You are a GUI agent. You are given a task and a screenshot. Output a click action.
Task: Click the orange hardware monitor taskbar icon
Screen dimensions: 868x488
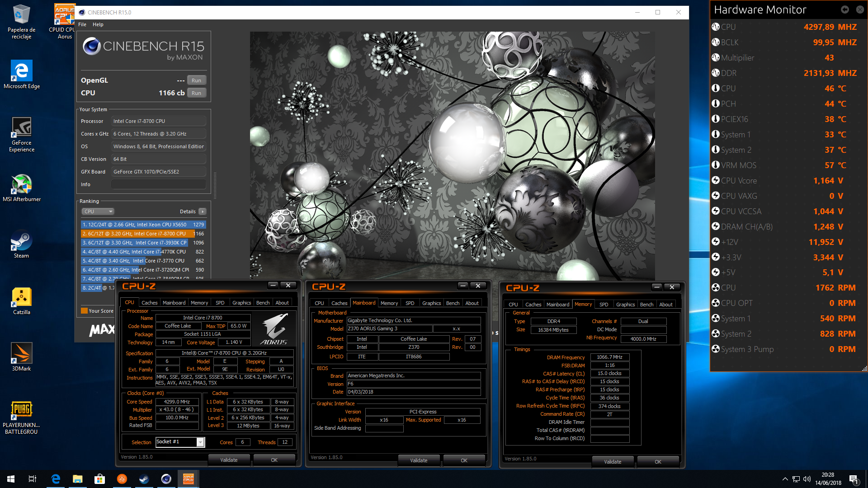[x=122, y=479]
